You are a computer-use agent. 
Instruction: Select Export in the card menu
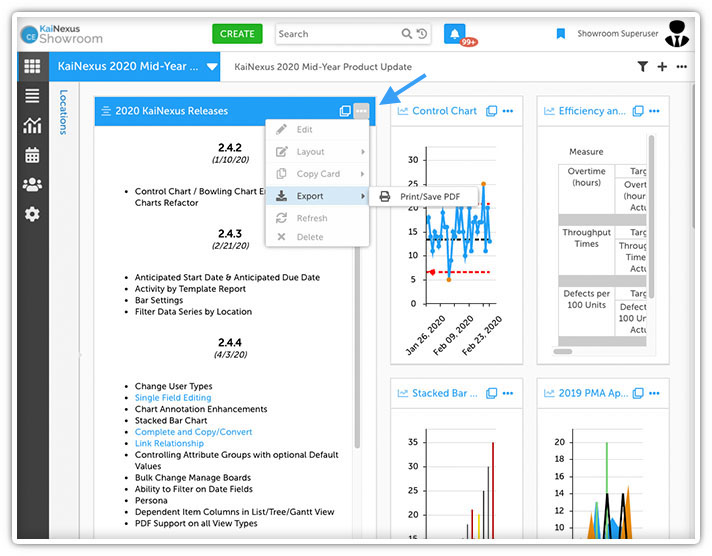click(317, 196)
